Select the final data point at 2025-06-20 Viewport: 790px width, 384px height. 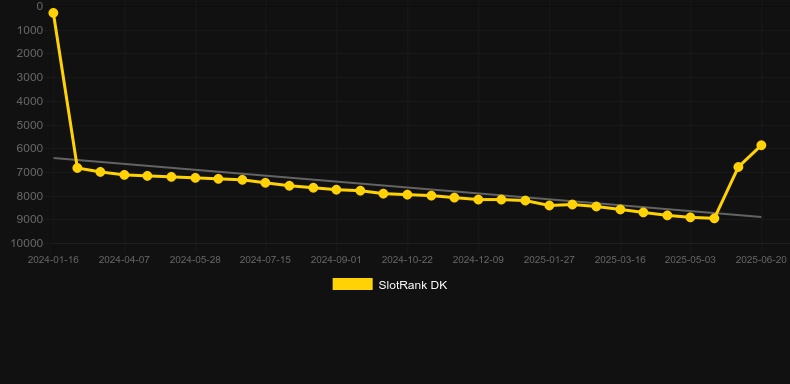(x=761, y=145)
